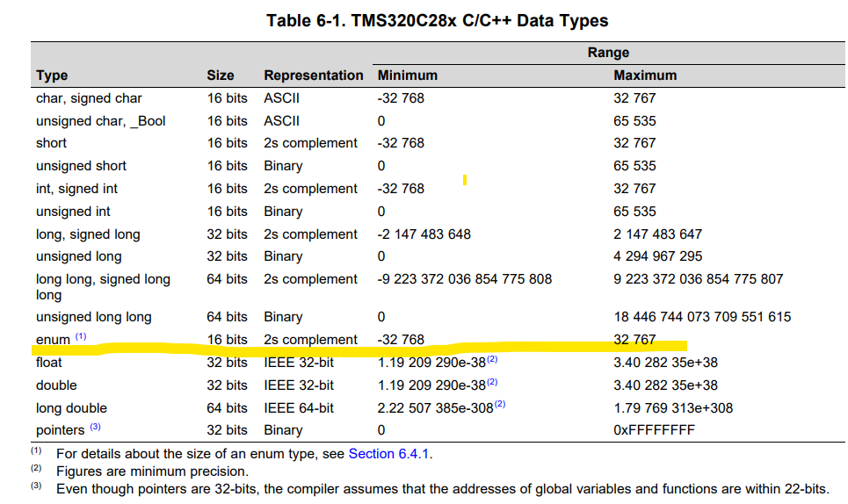
Task: Click footnote (2) next to double minimum
Action: tap(492, 382)
